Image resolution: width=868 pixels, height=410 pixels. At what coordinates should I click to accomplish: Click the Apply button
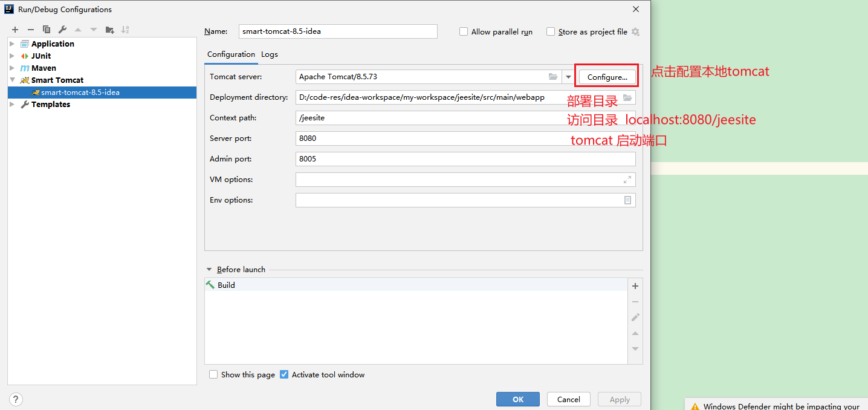(620, 399)
